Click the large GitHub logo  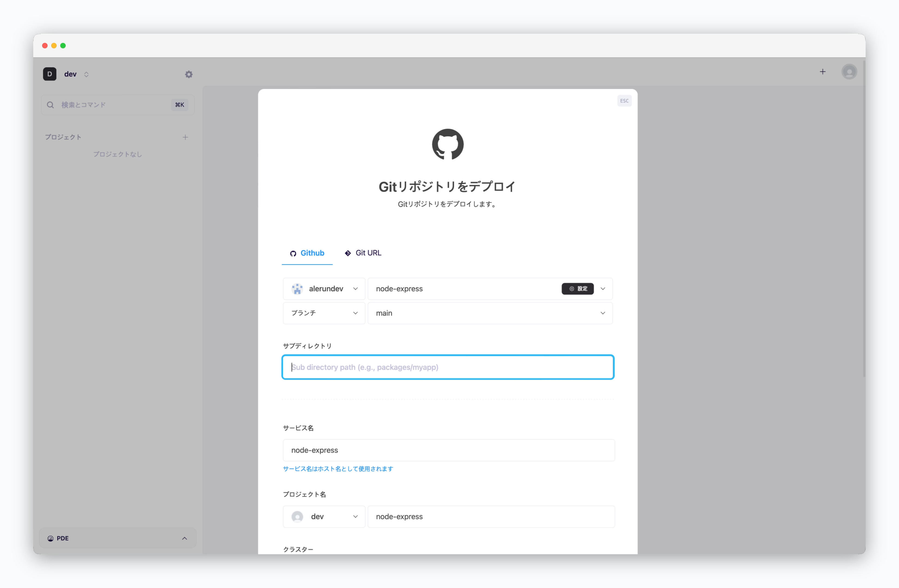[448, 144]
